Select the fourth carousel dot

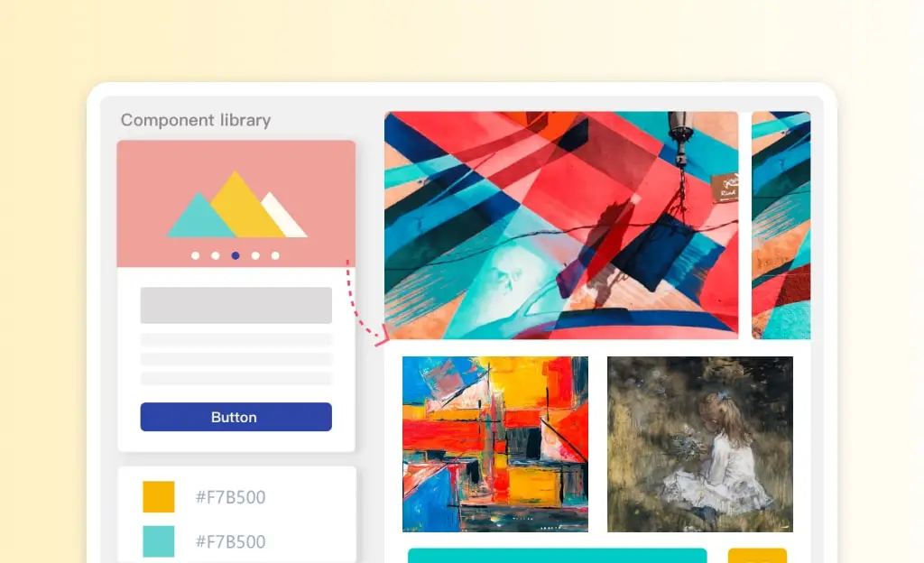click(255, 255)
